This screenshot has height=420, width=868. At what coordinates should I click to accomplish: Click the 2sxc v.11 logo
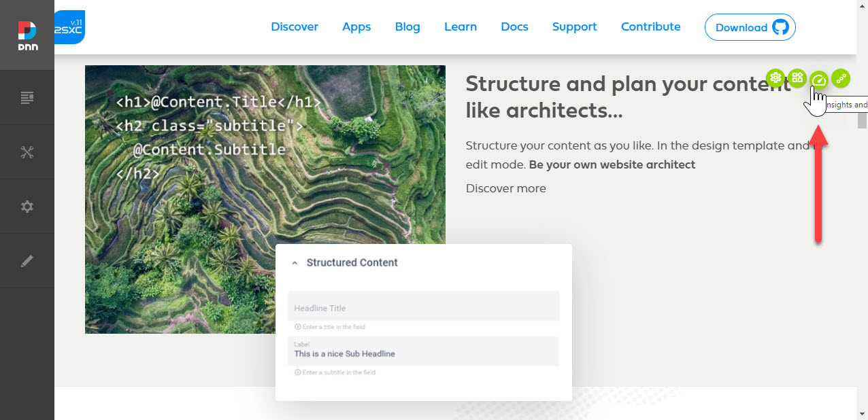pyautogui.click(x=69, y=27)
